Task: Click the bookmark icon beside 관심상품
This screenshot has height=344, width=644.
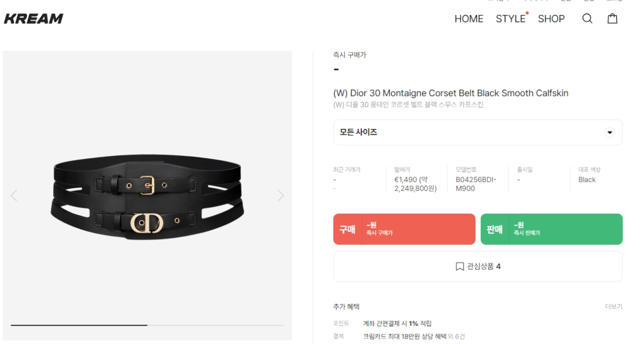Action: [x=459, y=266]
